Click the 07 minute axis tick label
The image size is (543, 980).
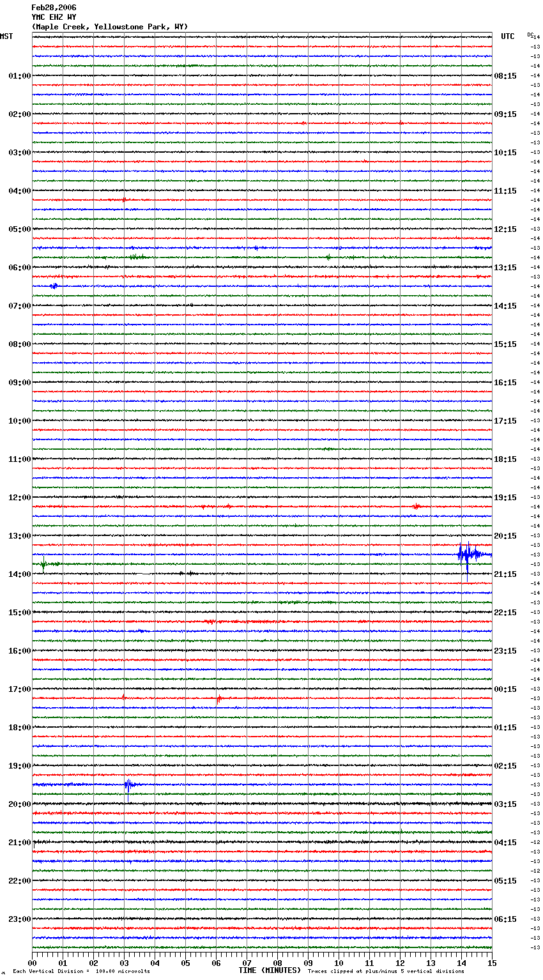click(x=247, y=963)
